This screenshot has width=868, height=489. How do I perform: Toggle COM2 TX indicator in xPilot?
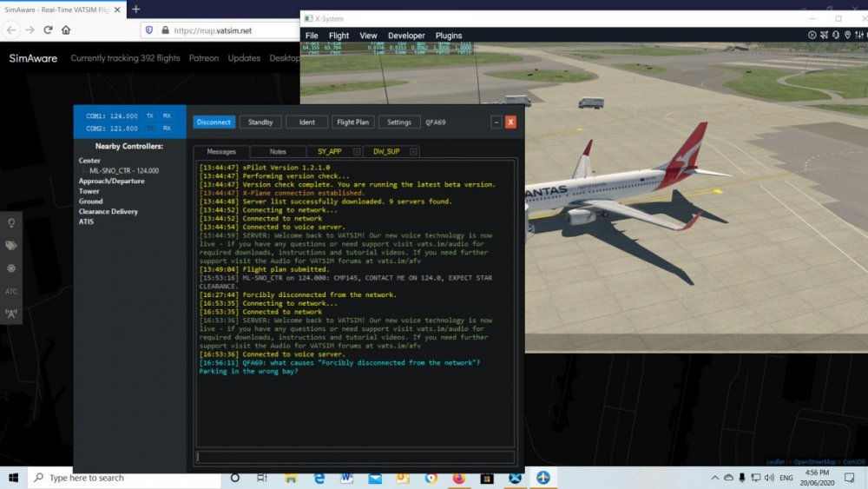click(x=150, y=128)
